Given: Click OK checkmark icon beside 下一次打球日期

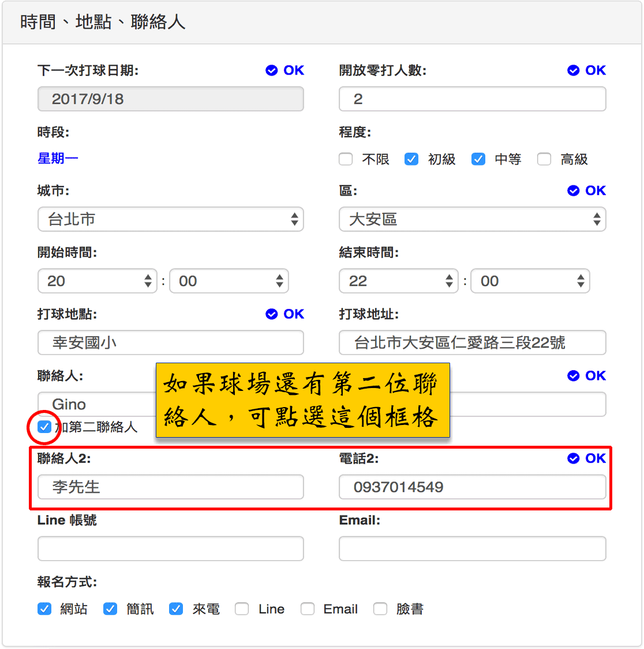Looking at the screenshot, I should 272,70.
